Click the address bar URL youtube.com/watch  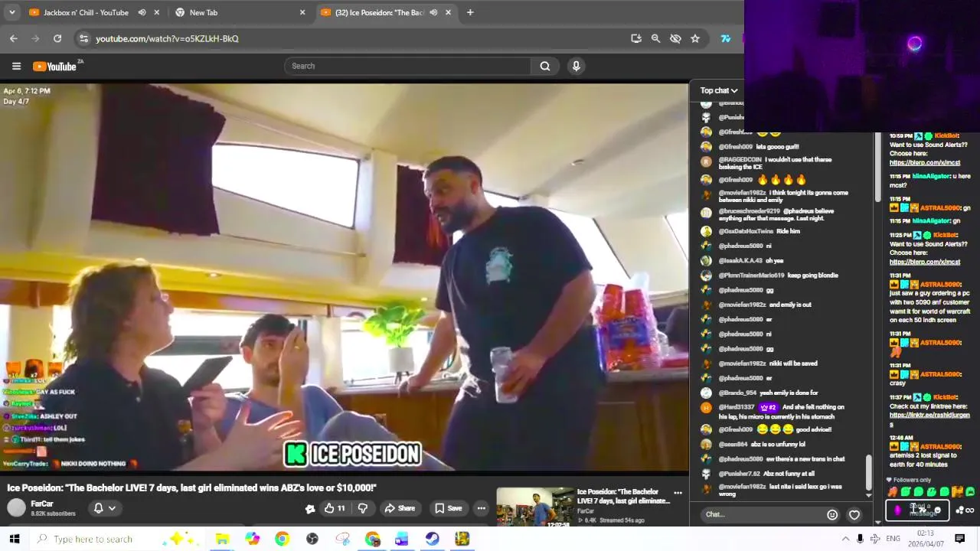click(x=167, y=38)
